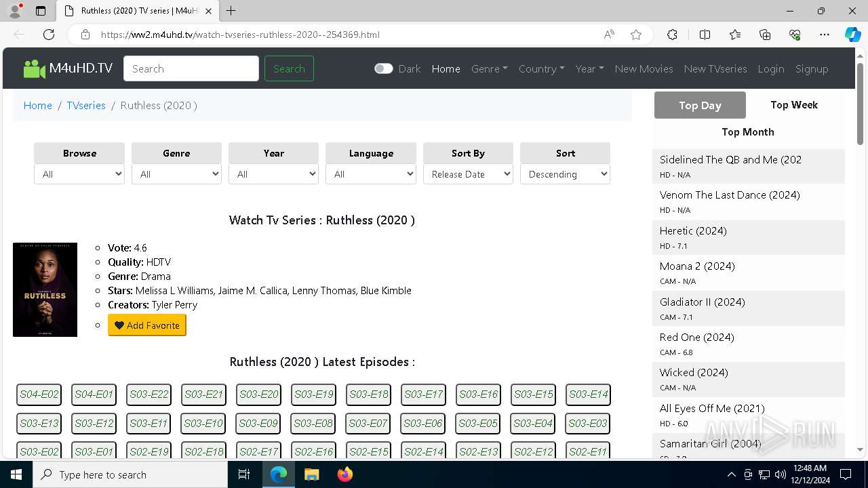Viewport: 868px width, 488px height.
Task: Open notification center icon
Action: click(x=846, y=474)
